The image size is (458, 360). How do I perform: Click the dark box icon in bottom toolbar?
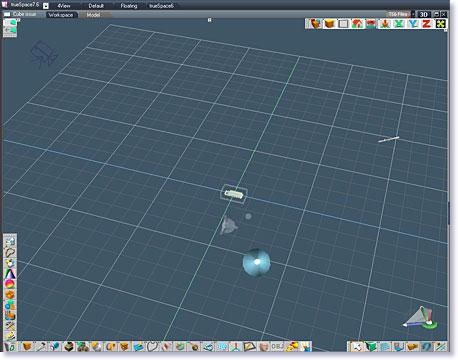click(69, 347)
